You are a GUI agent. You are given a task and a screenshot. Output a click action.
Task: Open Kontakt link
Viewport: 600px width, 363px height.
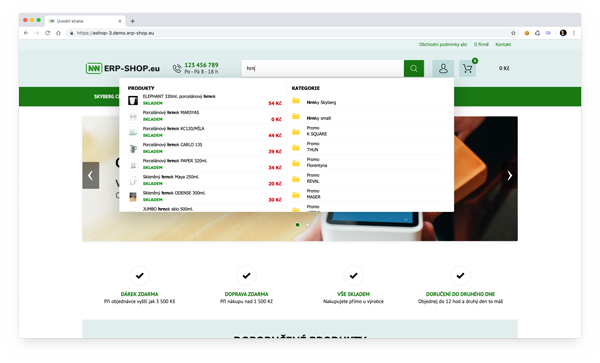click(503, 44)
